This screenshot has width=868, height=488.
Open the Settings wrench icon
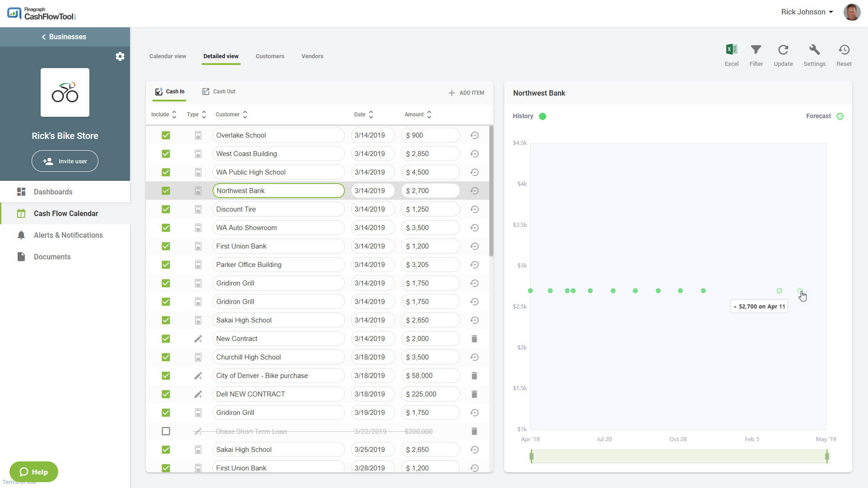coord(814,50)
